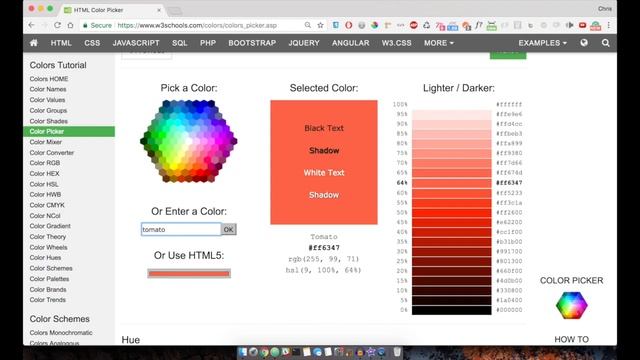Select the 95% lightness swatch #ffe9e6

tap(451, 114)
